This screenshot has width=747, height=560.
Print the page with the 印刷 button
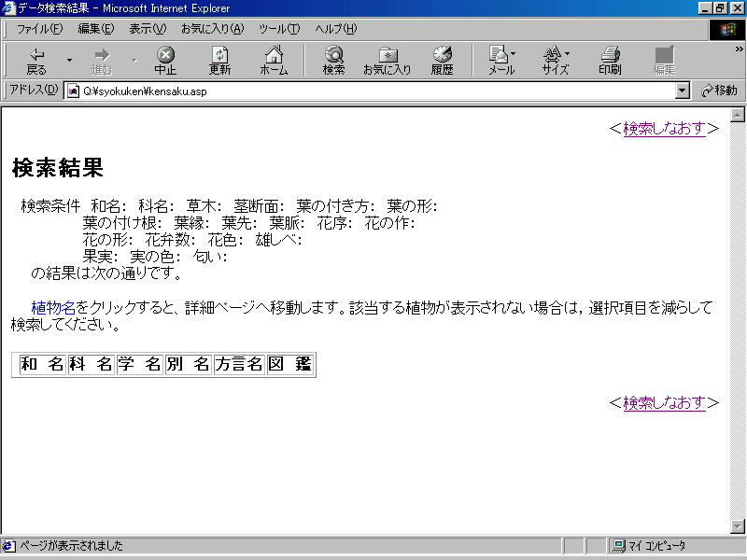point(610,61)
